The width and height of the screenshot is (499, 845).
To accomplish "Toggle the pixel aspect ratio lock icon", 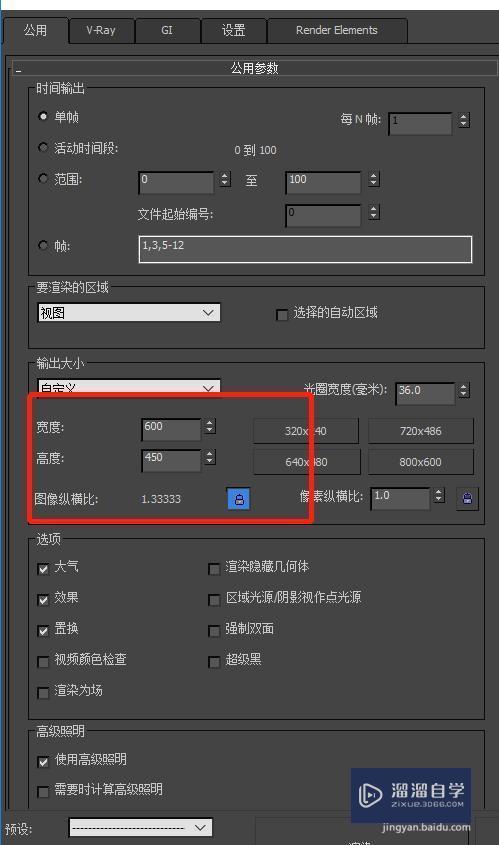I will click(467, 498).
